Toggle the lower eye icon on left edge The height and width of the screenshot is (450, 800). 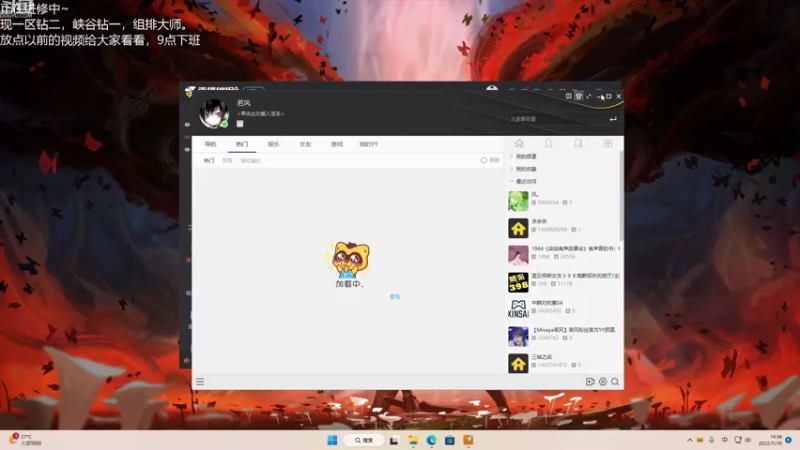click(x=187, y=149)
